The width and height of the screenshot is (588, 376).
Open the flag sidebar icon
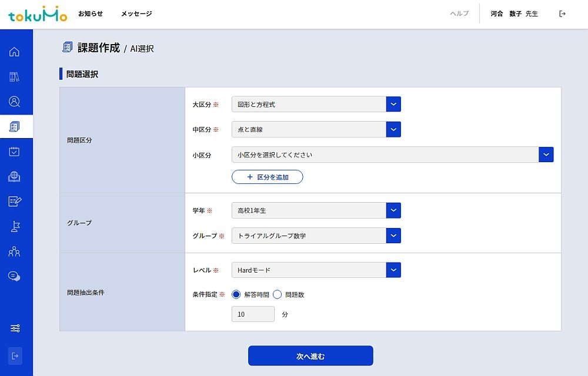pyautogui.click(x=15, y=226)
